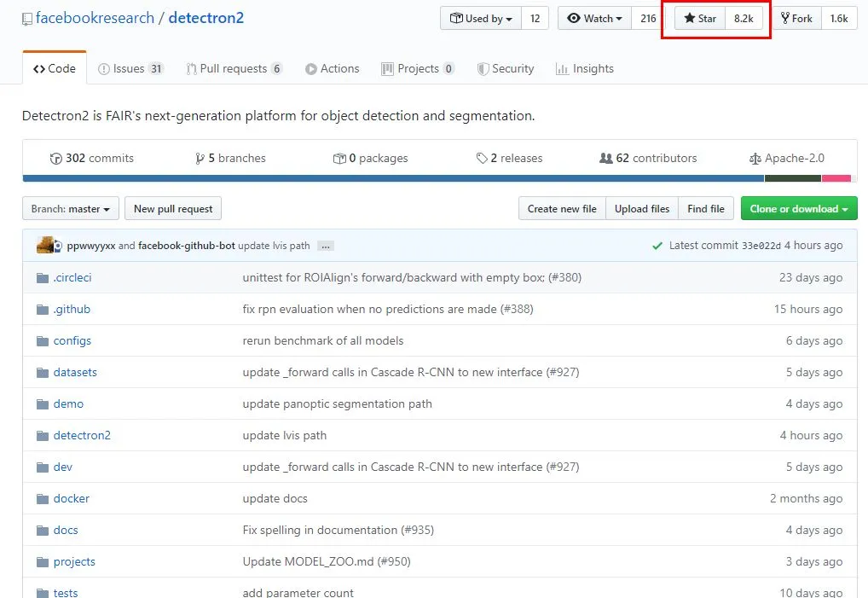Expand commit message ellipsis button
The width and height of the screenshot is (868, 598).
pos(325,246)
